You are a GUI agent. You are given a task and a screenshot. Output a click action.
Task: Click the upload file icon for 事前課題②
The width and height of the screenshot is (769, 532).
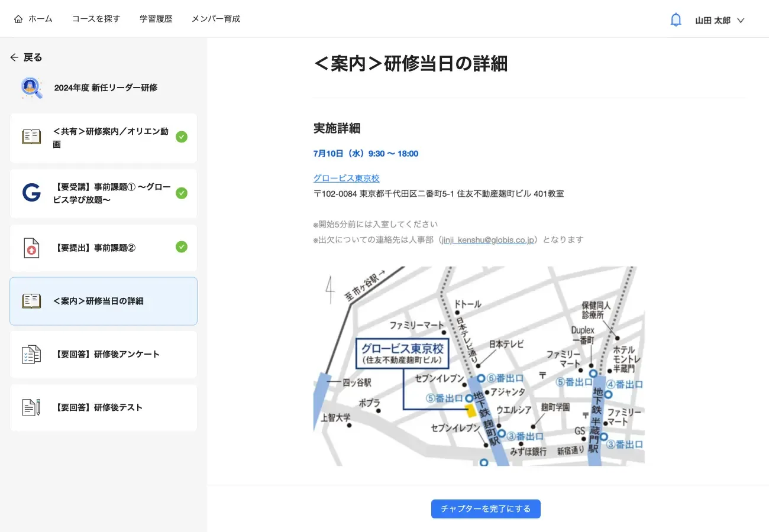(31, 248)
